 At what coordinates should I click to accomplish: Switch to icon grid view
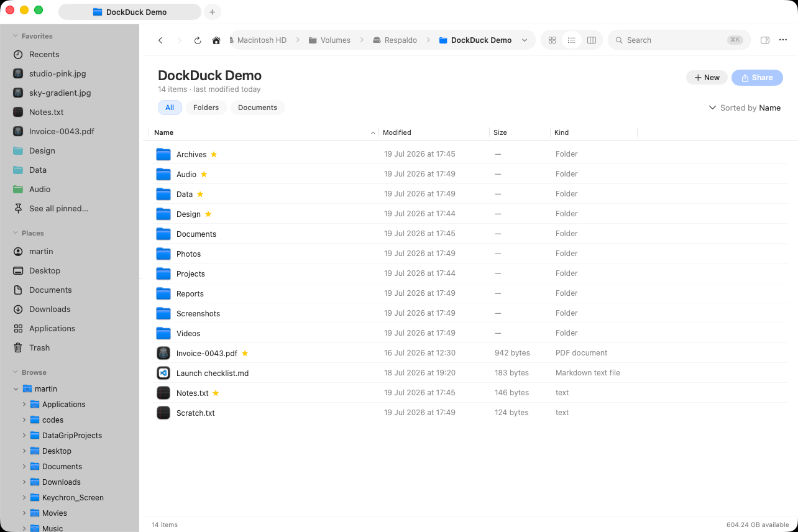click(x=552, y=40)
